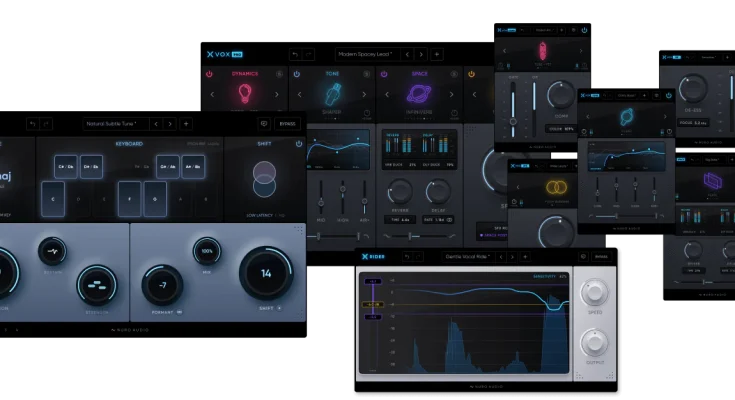Click the Retune knob icon
The width and height of the screenshot is (735, 400).
coord(52,252)
